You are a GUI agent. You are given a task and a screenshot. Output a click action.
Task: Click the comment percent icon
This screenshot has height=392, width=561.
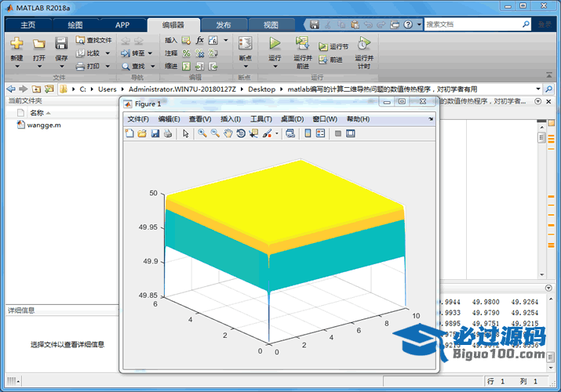pyautogui.click(x=186, y=53)
